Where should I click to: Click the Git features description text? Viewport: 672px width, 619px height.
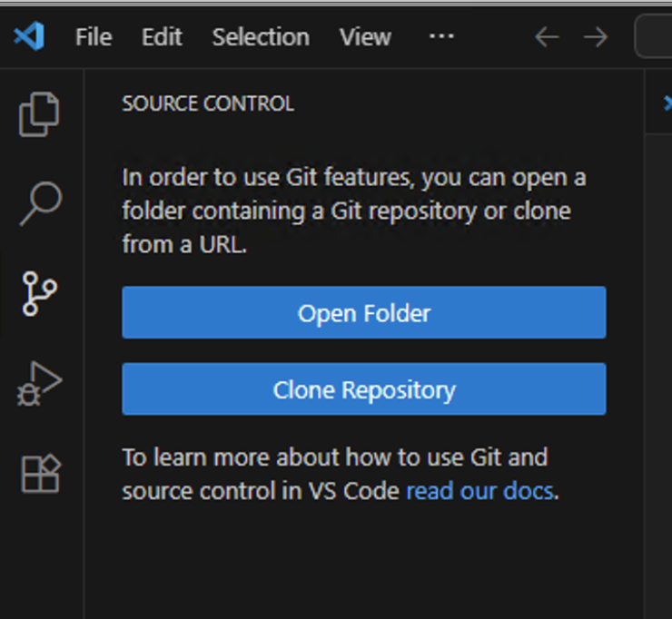(354, 211)
